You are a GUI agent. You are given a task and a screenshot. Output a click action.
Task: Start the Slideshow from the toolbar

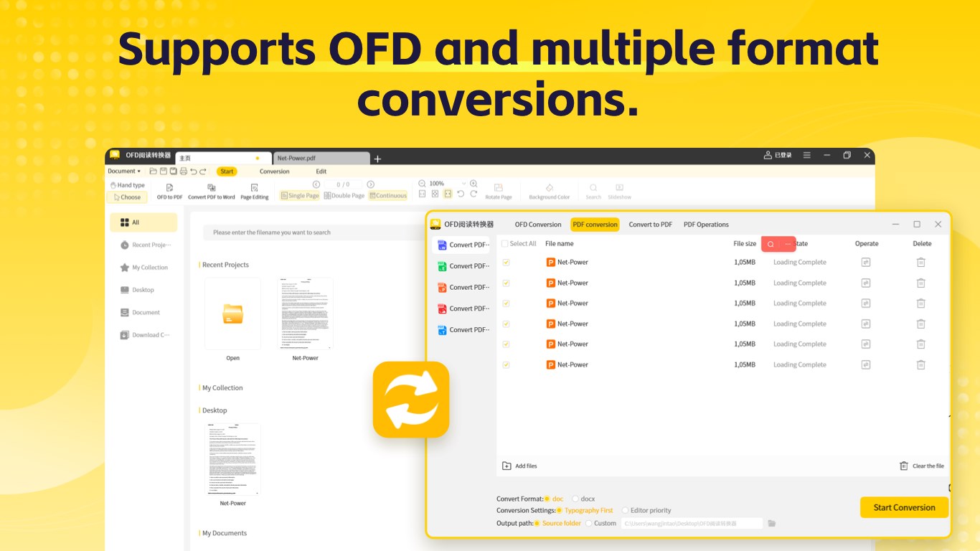tap(620, 191)
